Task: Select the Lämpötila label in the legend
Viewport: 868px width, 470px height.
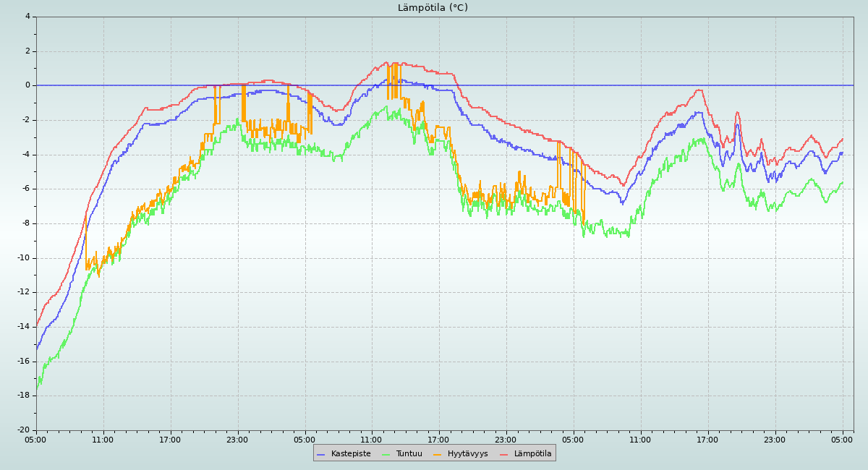Action: tap(532, 454)
